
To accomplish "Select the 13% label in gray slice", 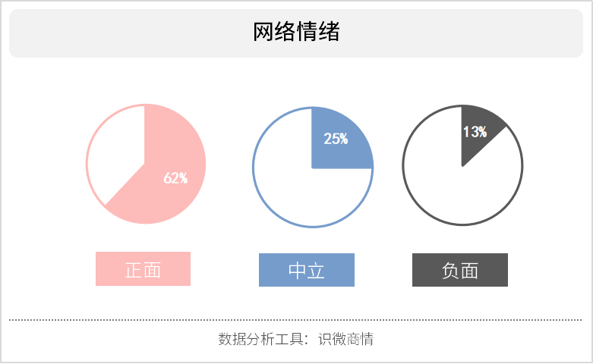I will pyautogui.click(x=475, y=132).
